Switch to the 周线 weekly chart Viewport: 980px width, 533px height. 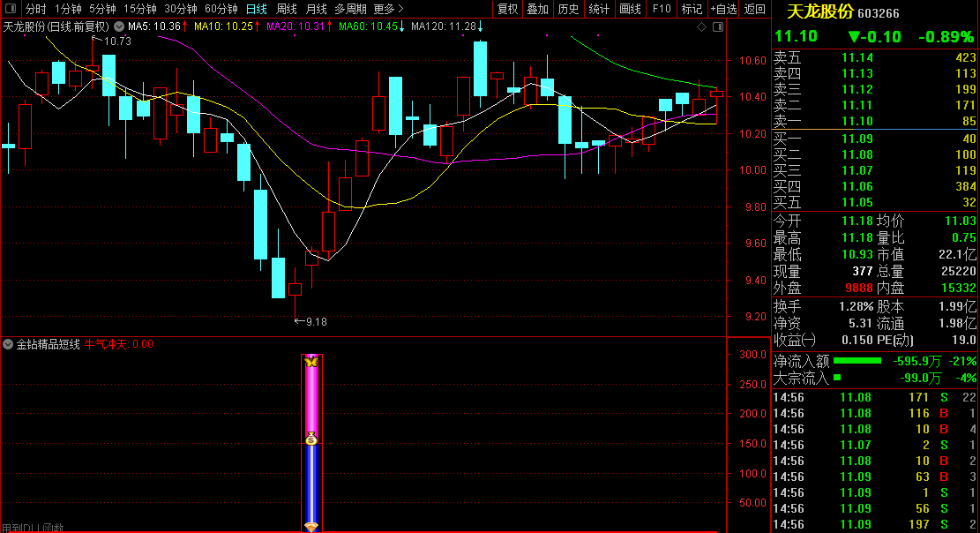pos(287,9)
